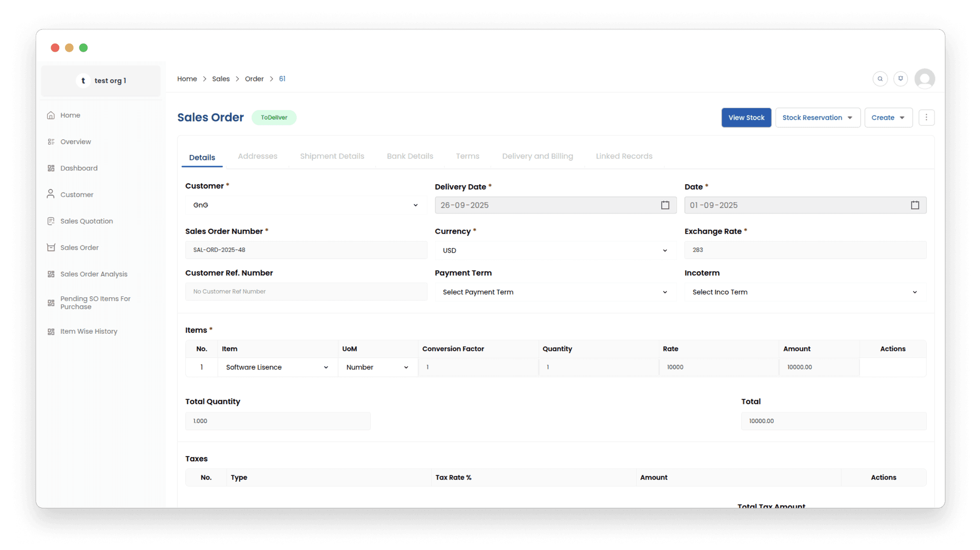Open the Date field calendar icon
This screenshot has width=980, height=550.
click(915, 205)
